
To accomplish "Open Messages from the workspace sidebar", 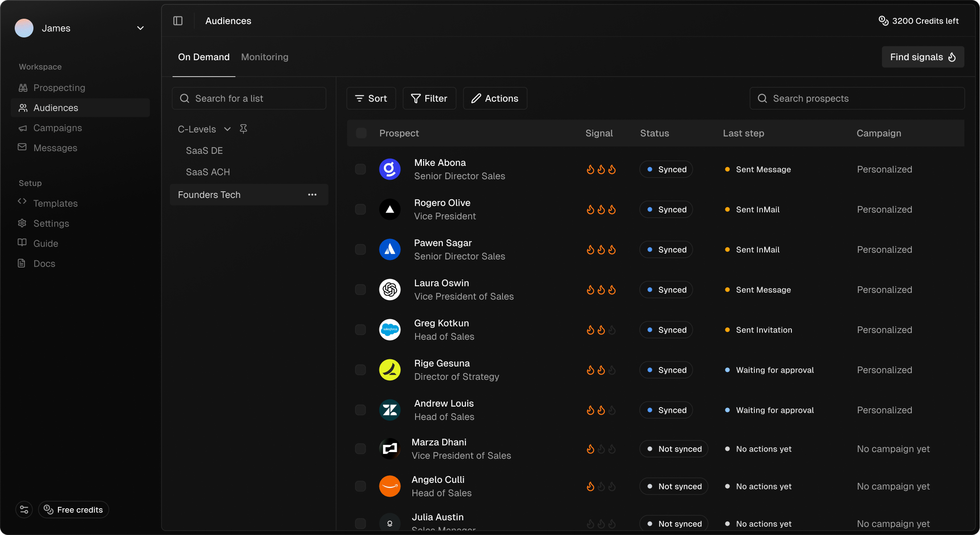I will [55, 148].
